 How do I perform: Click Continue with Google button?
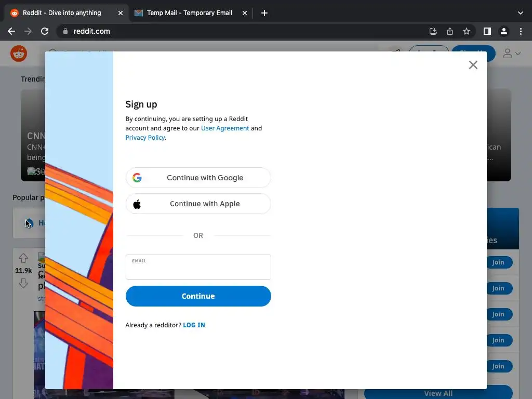[198, 178]
